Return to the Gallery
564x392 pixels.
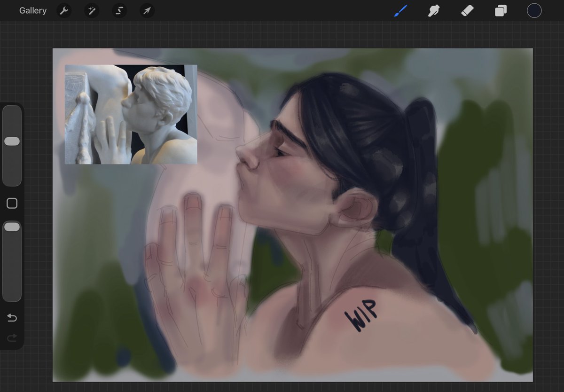point(33,10)
